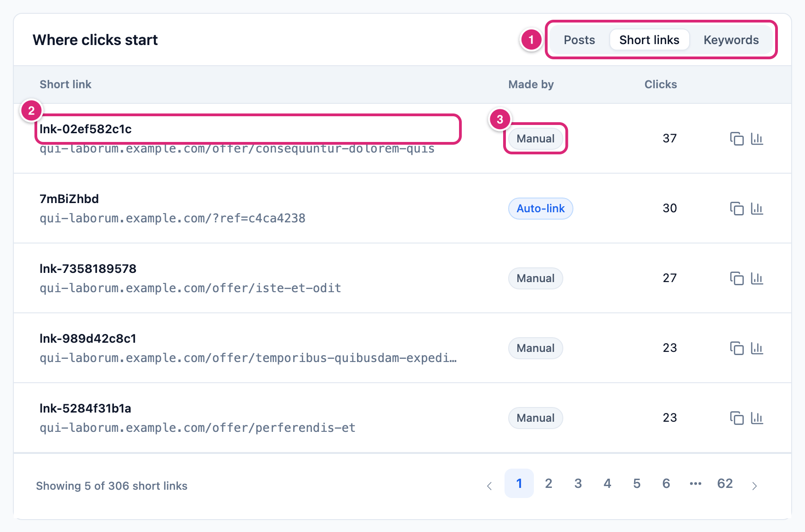
Task: View analytics chart for 7mBiZhbd
Action: click(757, 209)
